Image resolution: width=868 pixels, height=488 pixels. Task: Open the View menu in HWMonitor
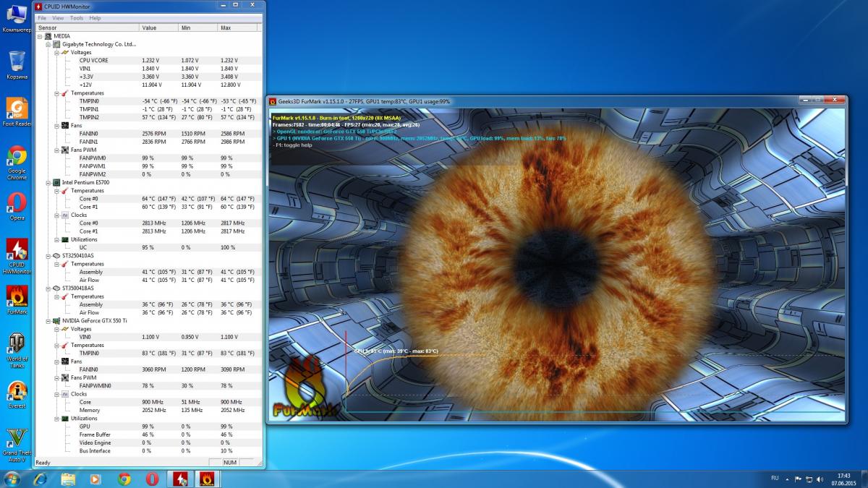pyautogui.click(x=58, y=18)
